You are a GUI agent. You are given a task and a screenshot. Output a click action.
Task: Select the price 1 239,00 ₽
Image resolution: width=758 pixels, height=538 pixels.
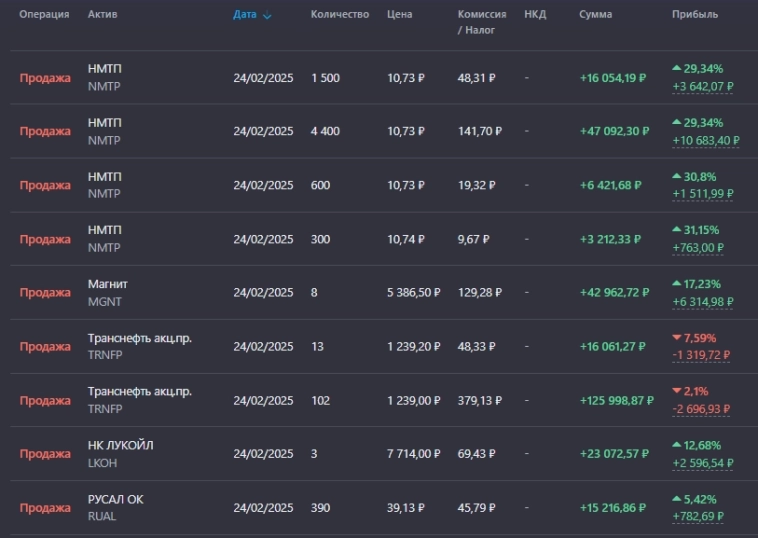click(413, 401)
